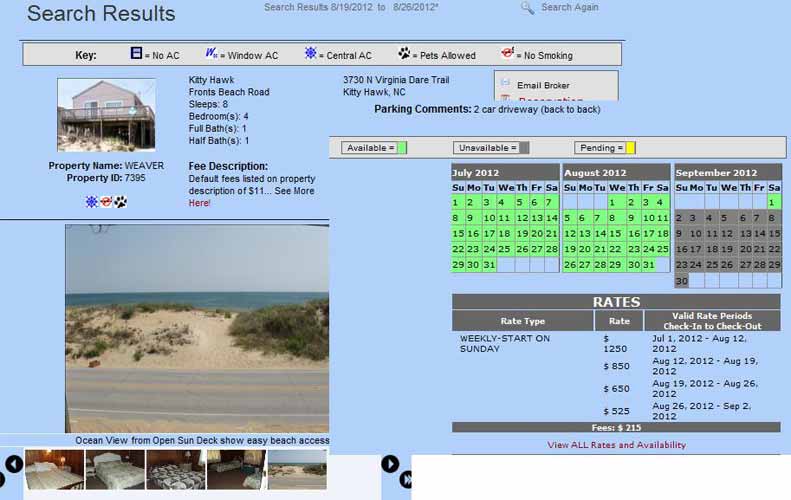Click the No Smoking icon in key

pos(508,54)
